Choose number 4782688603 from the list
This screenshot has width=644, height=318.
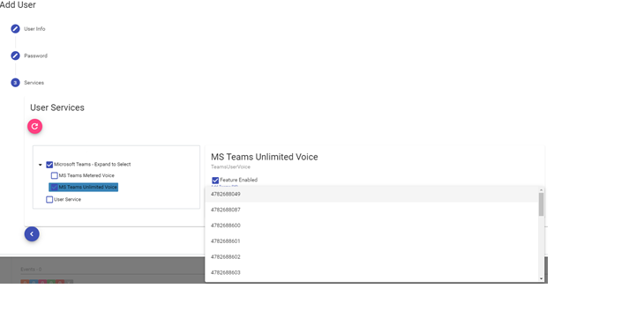[371, 272]
